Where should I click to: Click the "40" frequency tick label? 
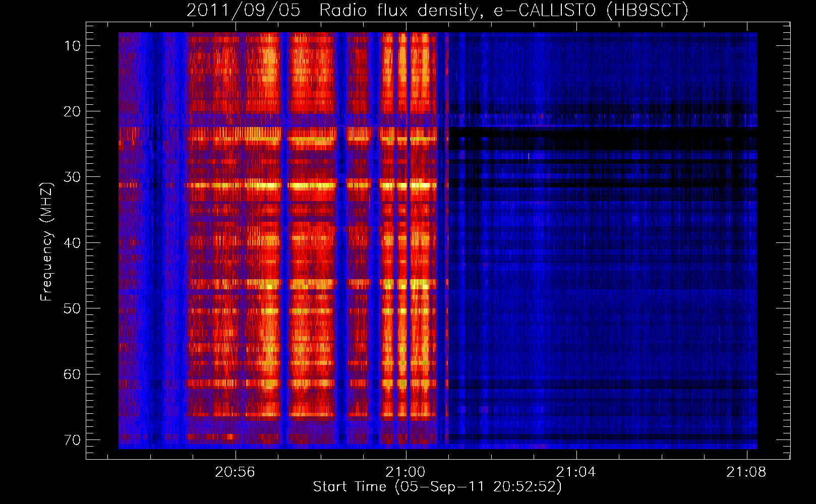click(x=72, y=243)
